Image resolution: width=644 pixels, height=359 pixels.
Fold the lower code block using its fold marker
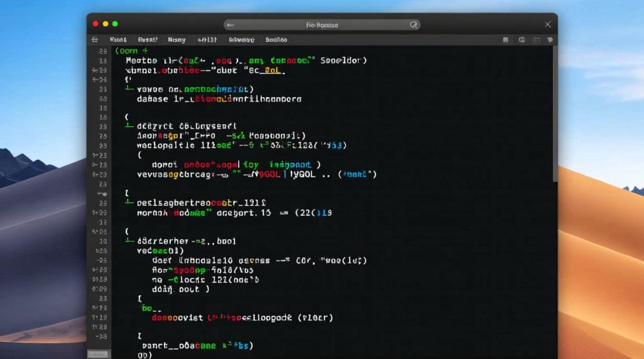126,241
